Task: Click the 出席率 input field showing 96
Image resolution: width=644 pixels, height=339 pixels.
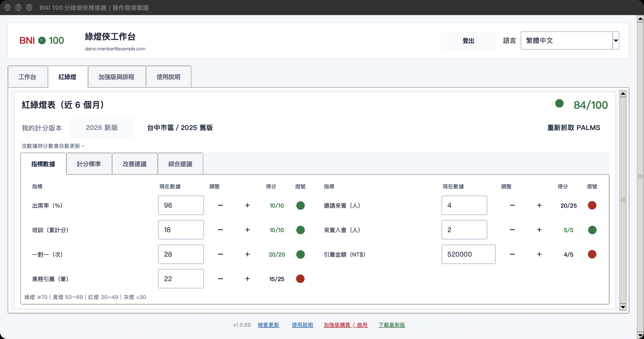Action: pos(181,205)
